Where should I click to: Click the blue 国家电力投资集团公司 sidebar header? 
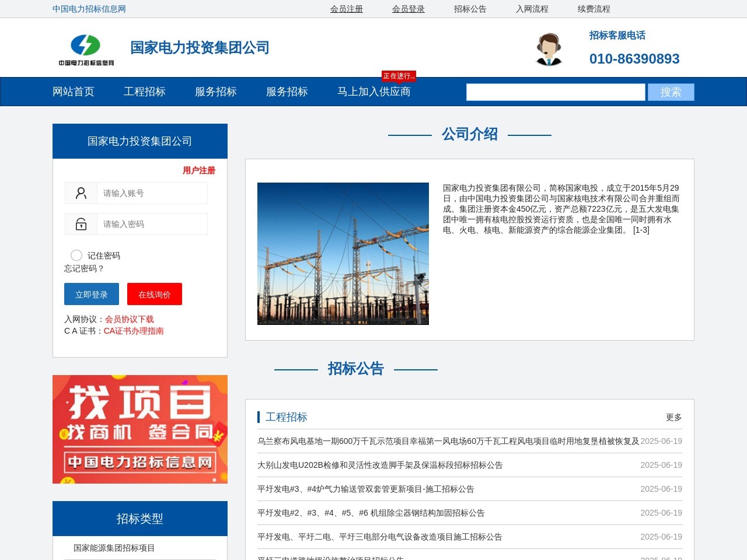pyautogui.click(x=140, y=141)
